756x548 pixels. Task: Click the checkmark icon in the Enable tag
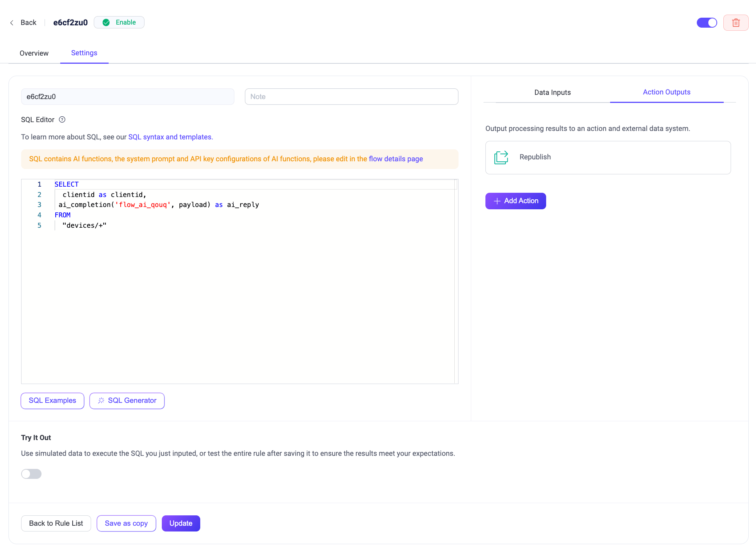(106, 22)
